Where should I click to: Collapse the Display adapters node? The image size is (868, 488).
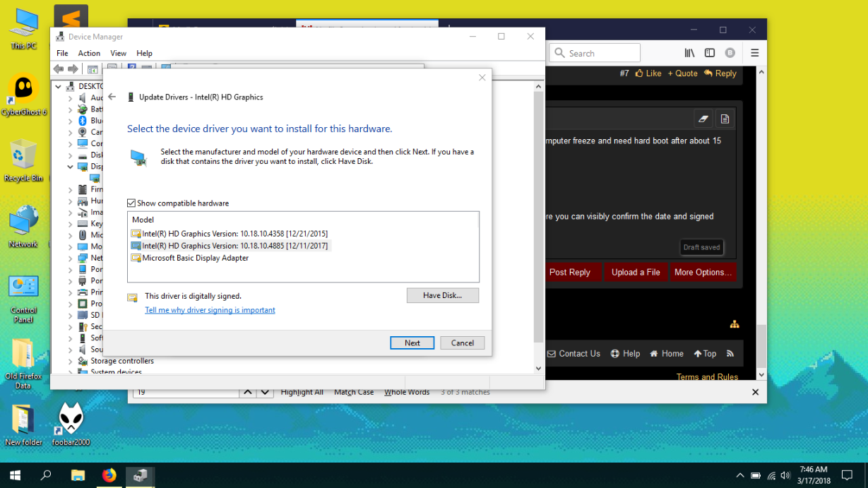tap(70, 167)
